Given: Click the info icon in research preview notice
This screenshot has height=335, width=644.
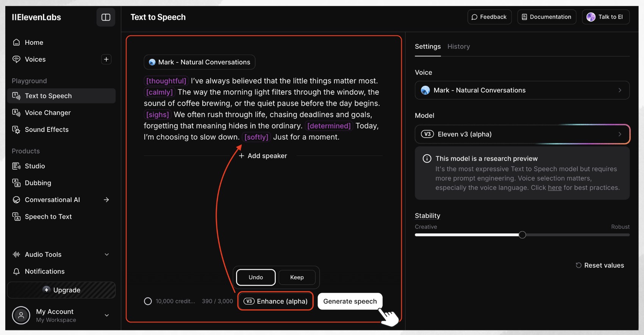Looking at the screenshot, I should click(x=427, y=158).
